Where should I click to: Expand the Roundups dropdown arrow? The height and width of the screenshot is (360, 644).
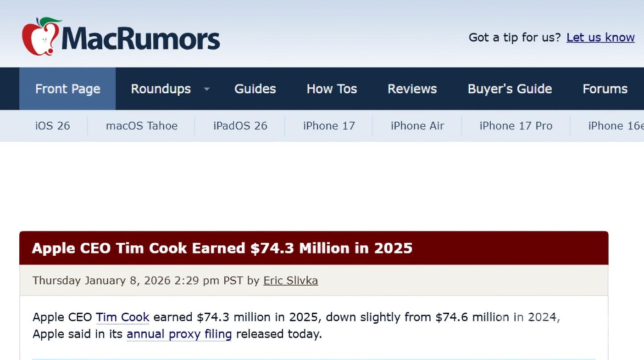(x=207, y=89)
